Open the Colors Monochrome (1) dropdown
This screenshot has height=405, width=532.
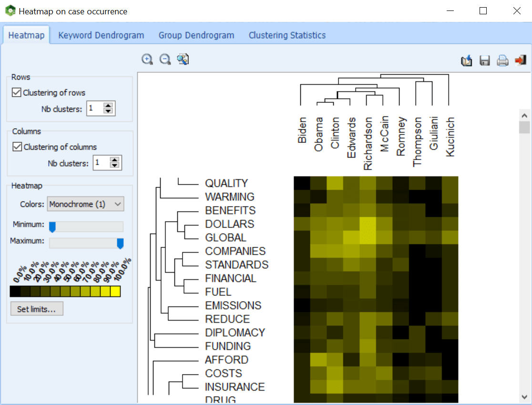coord(85,204)
